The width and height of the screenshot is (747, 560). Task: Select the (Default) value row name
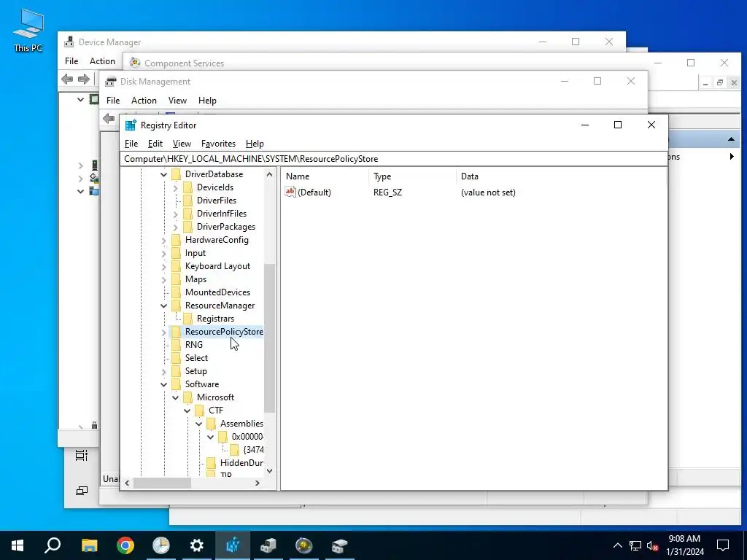314,192
